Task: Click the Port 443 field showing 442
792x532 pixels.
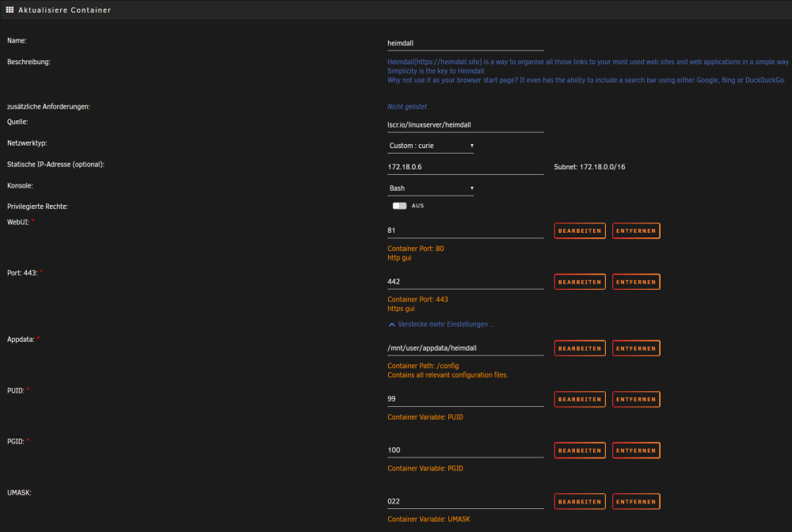Action: 465,282
